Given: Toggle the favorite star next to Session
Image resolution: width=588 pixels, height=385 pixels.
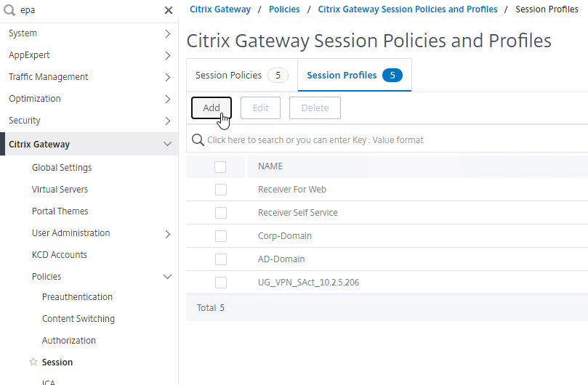Looking at the screenshot, I should [33, 362].
